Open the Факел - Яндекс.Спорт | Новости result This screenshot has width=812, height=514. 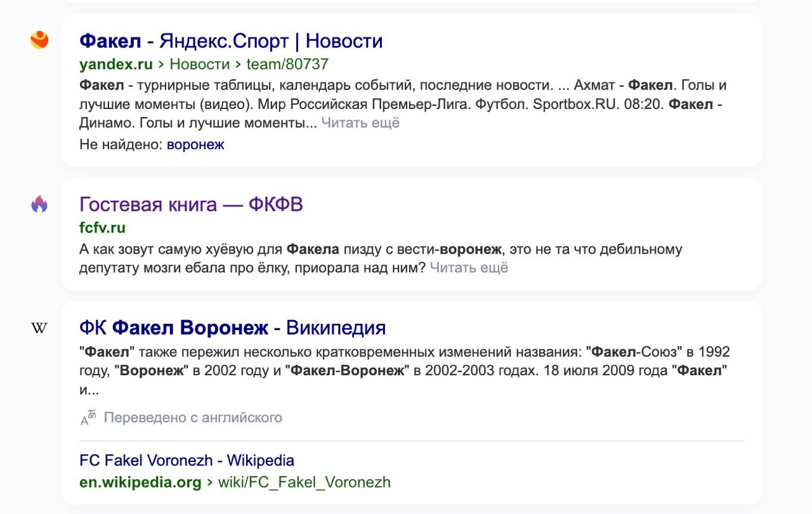point(231,41)
